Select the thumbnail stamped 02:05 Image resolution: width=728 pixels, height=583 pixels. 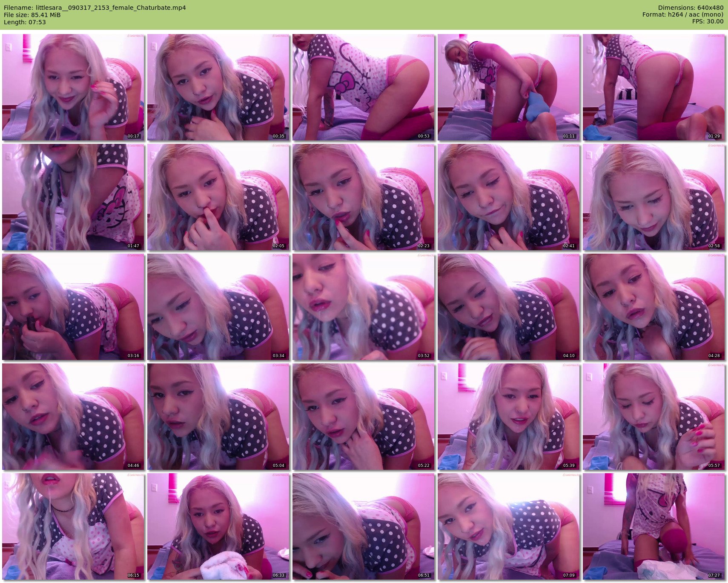coord(218,197)
